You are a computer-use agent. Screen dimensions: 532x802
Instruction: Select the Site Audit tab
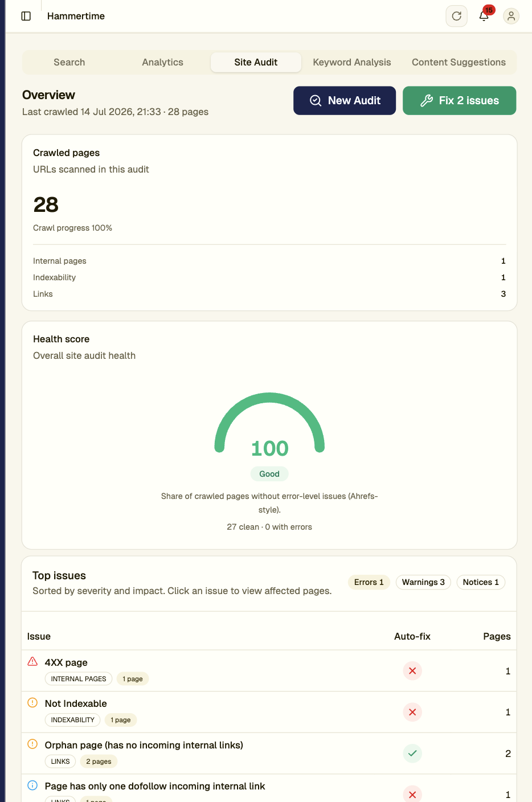click(x=256, y=62)
